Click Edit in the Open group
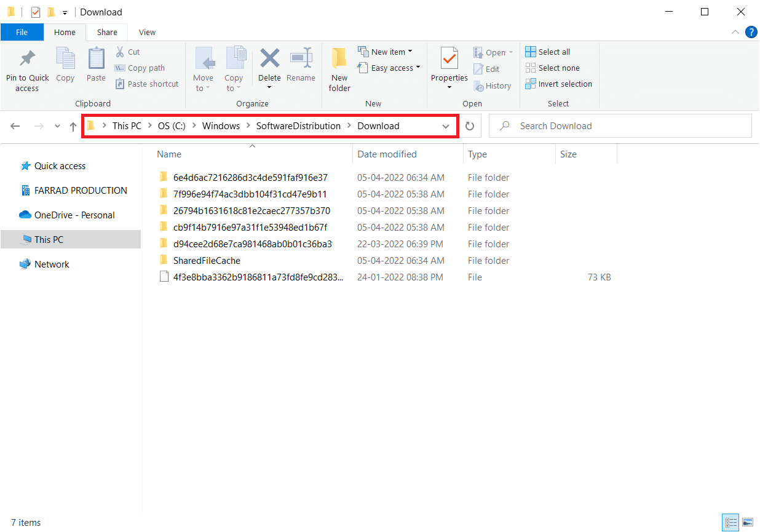Screen dimensions: 760x532 point(486,69)
